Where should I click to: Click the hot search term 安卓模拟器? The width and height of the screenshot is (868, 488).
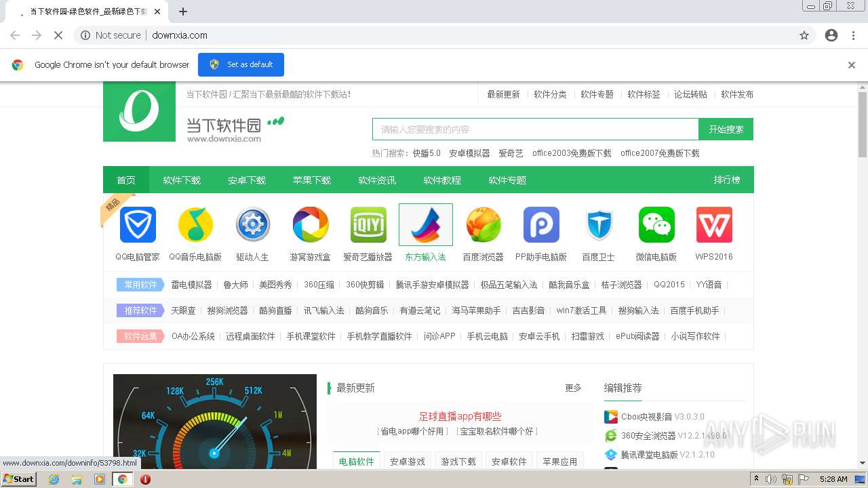(469, 153)
